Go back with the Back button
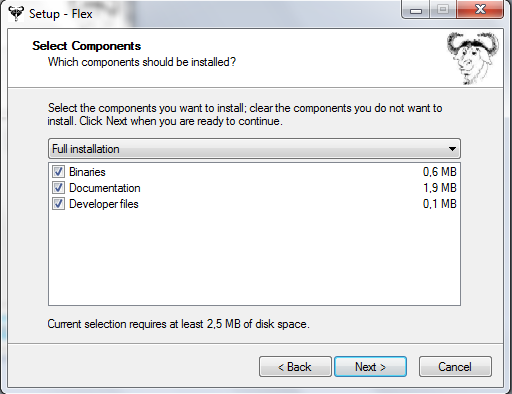 point(295,367)
